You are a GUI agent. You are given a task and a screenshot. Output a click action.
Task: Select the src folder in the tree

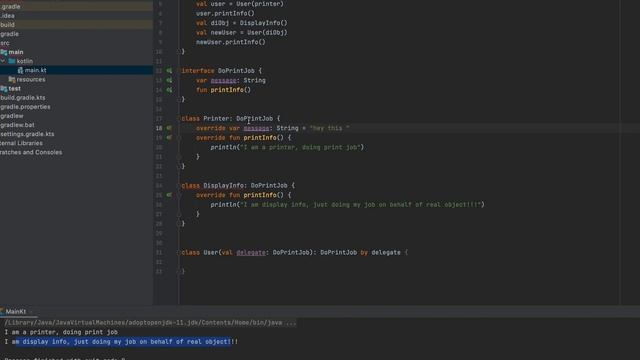4,43
